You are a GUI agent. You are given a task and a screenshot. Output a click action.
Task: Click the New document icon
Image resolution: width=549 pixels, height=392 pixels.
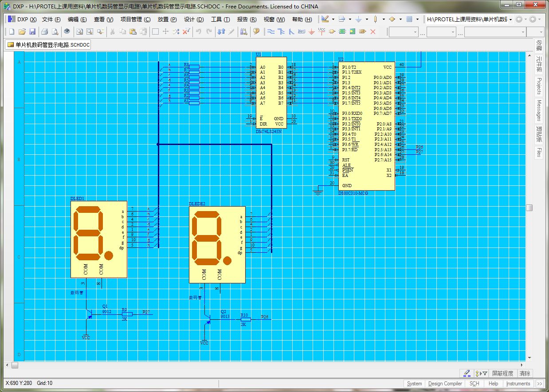tap(12, 31)
